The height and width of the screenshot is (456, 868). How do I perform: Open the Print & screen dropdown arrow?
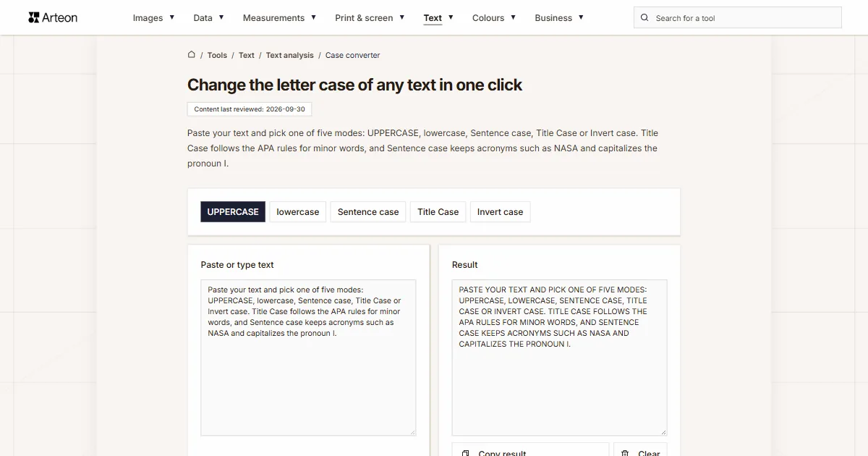[x=402, y=17]
